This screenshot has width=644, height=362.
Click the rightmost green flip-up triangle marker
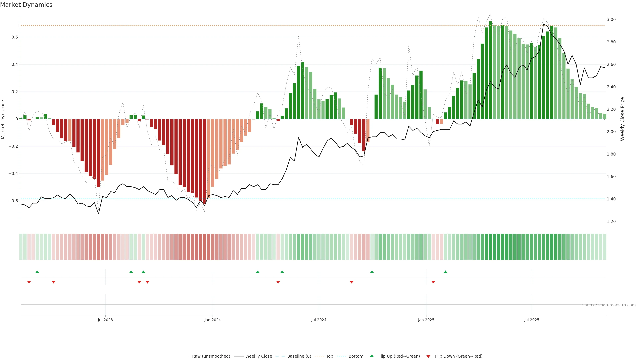tap(445, 272)
